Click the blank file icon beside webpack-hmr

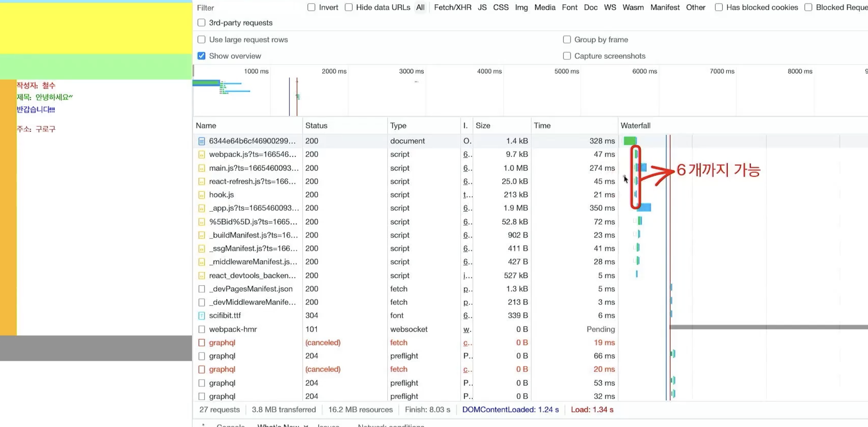[x=201, y=329]
